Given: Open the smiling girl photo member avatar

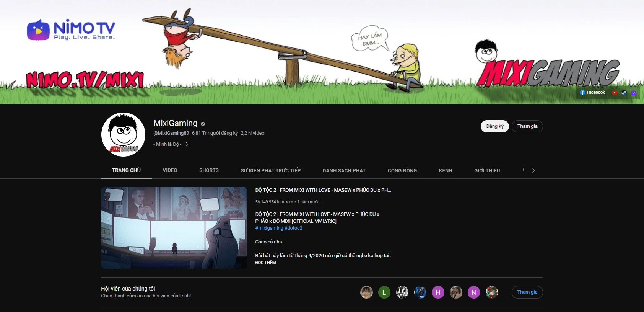Looking at the screenshot, I should pos(366,292).
